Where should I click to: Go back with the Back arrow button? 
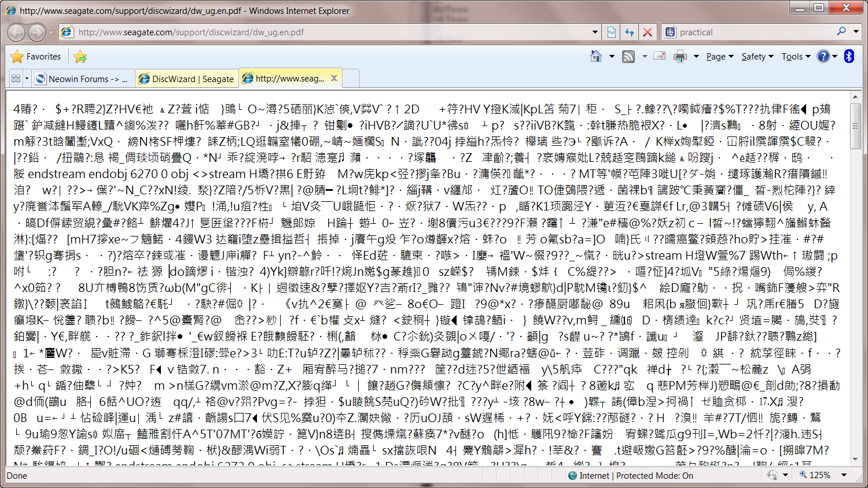click(16, 32)
